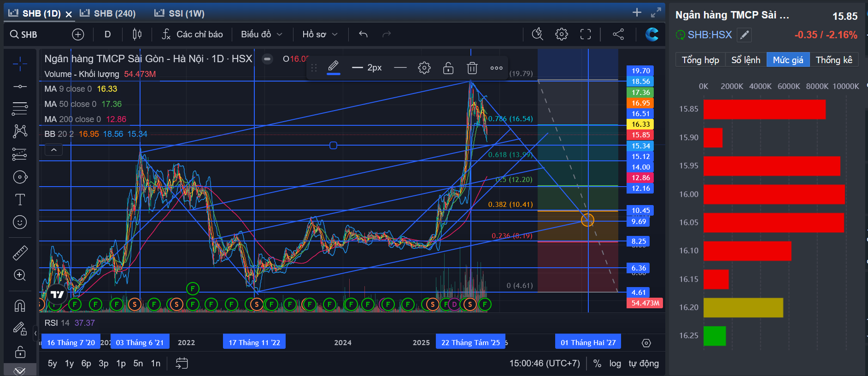Image resolution: width=868 pixels, height=376 pixels.
Task: Open the Sổ lệnh tab
Action: pos(746,60)
